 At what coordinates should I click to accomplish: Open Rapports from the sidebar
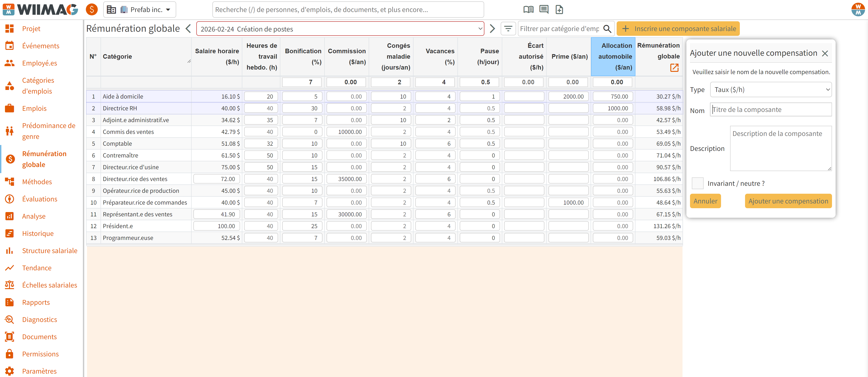(36, 302)
